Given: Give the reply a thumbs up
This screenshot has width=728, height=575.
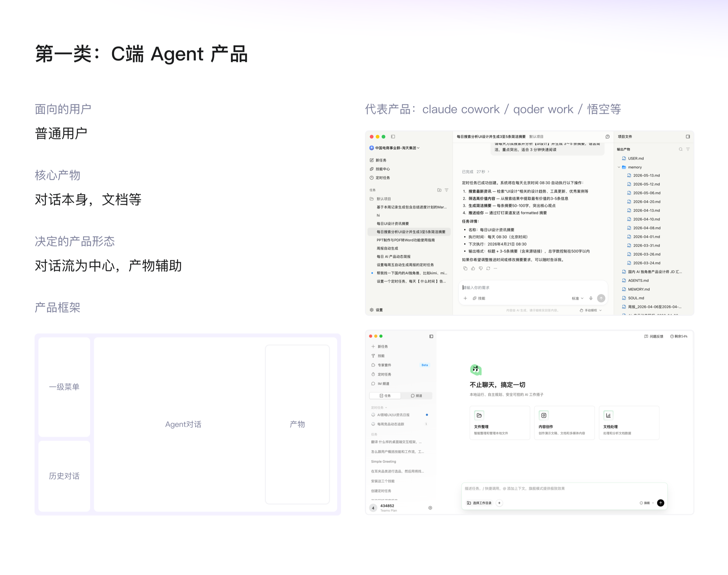Looking at the screenshot, I should (x=473, y=268).
